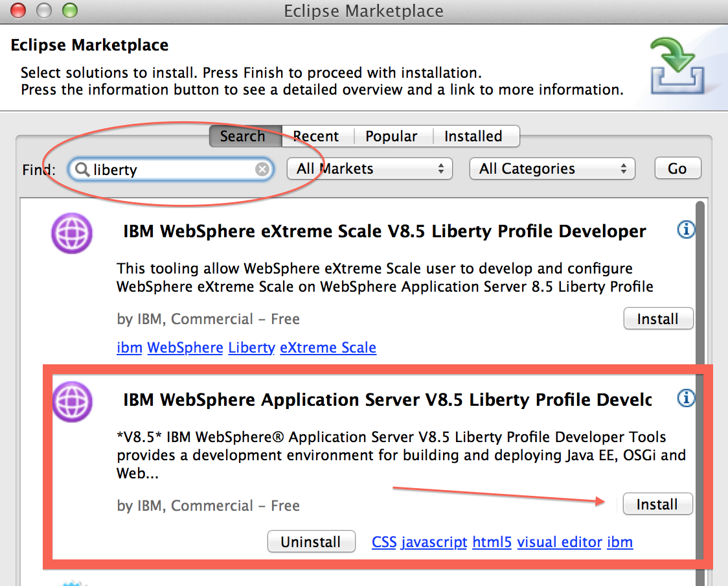Install the eXtreme Scale Liberty Profile Developer
Image resolution: width=728 pixels, height=586 pixels.
tap(658, 319)
